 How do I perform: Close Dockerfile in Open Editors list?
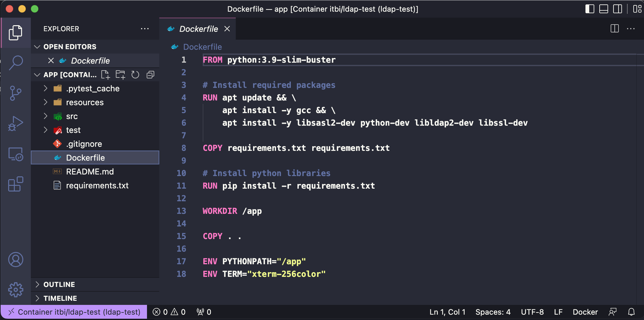[x=51, y=60]
